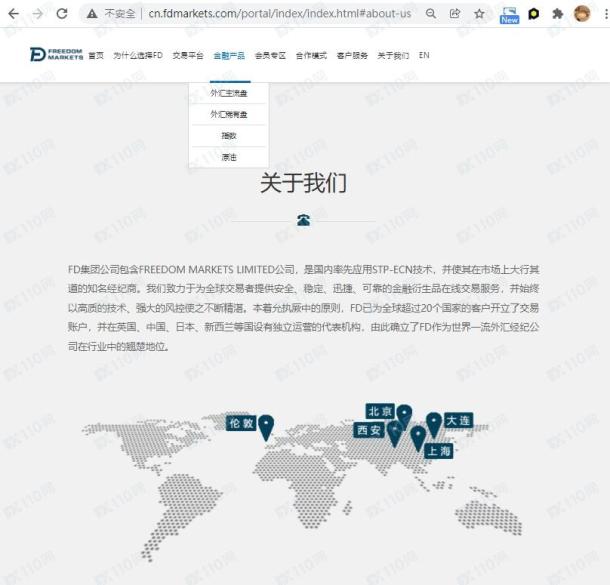610x585 pixels.
Task: Select 外汇主流盘 from the dropdown
Action: coord(229,93)
